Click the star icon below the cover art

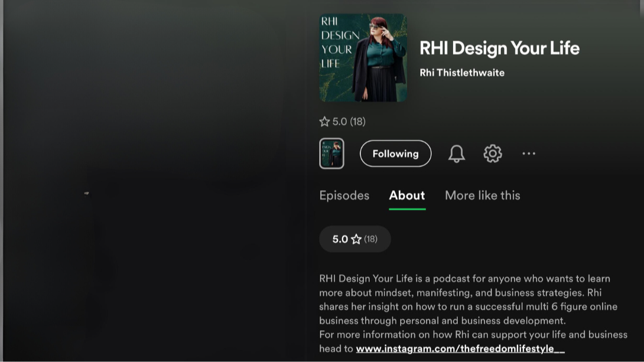tap(324, 122)
